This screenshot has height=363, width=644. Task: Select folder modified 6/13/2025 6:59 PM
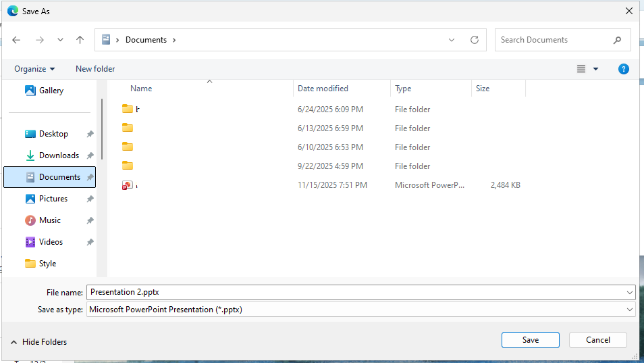click(x=321, y=128)
